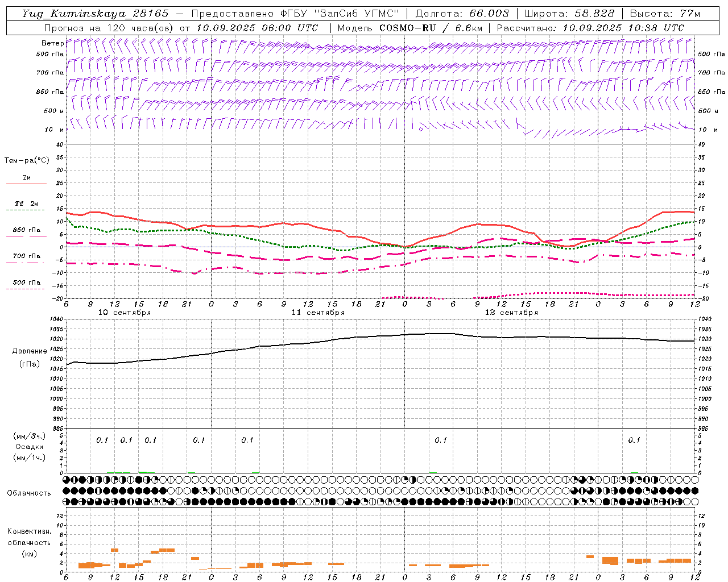Click the computed time 10.09.2025 10:38 UTC
The image size is (728, 582).
pos(623,28)
